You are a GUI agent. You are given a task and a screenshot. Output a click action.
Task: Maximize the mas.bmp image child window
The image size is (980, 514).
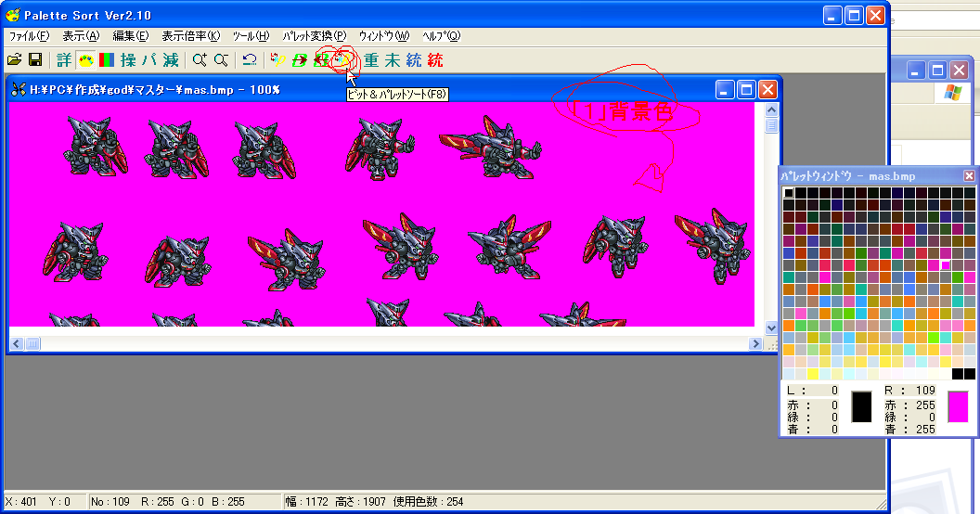pyautogui.click(x=746, y=90)
